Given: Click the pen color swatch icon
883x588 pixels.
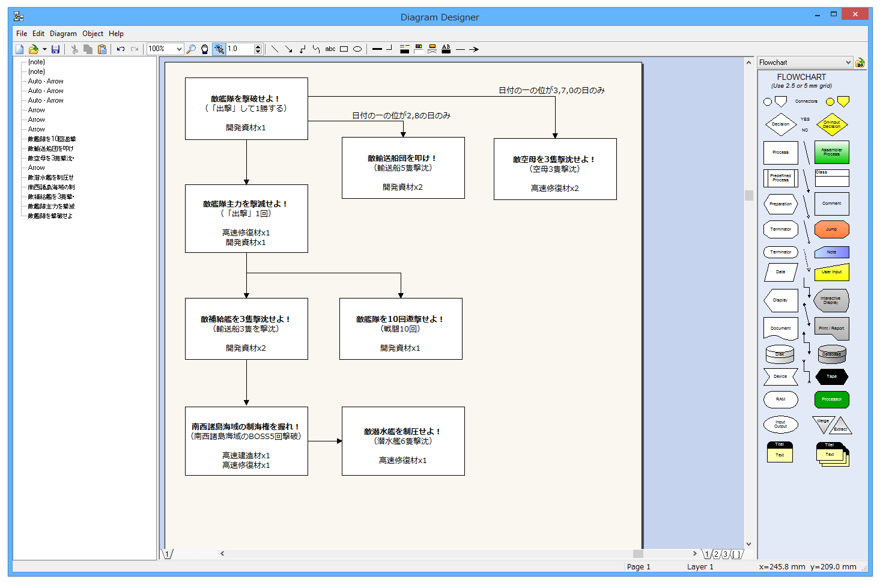Looking at the screenshot, I should [404, 49].
